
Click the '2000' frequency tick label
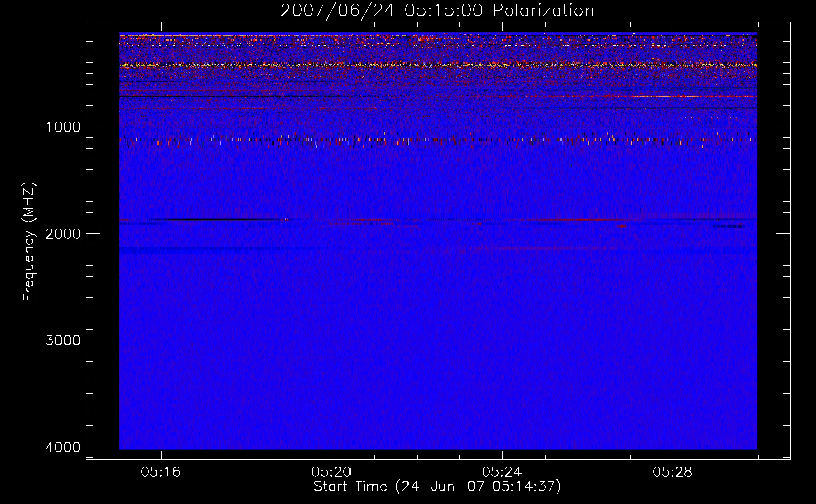coord(63,233)
